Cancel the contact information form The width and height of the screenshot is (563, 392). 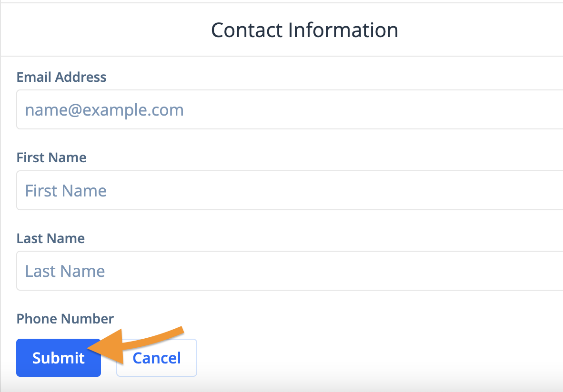pyautogui.click(x=157, y=358)
